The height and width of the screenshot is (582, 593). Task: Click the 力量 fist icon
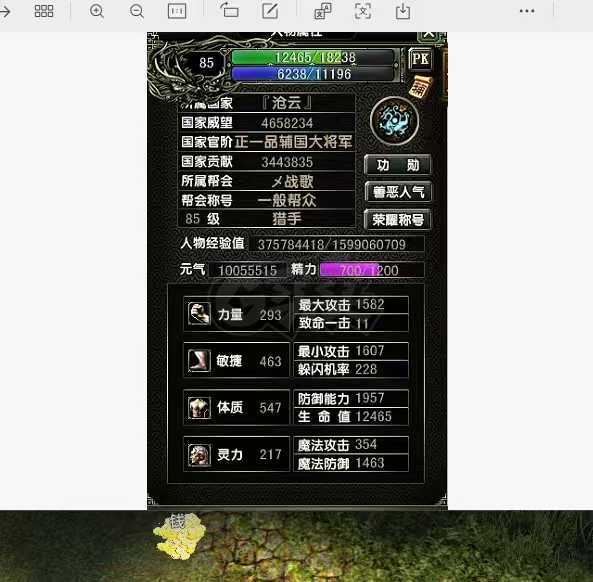pyautogui.click(x=199, y=314)
